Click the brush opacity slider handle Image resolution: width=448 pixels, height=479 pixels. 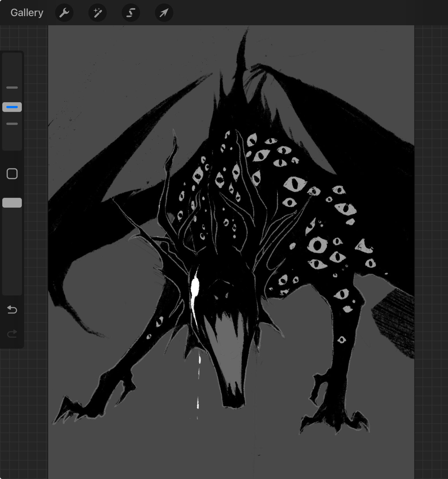12,203
